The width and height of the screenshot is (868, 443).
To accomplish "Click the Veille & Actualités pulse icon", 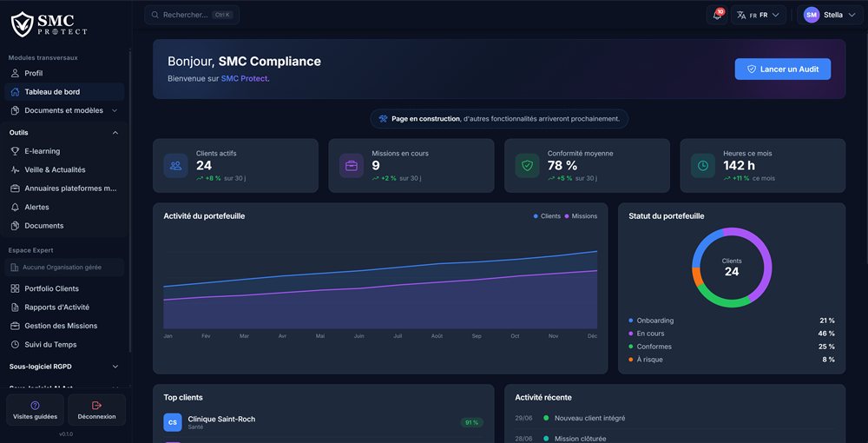I will point(15,170).
